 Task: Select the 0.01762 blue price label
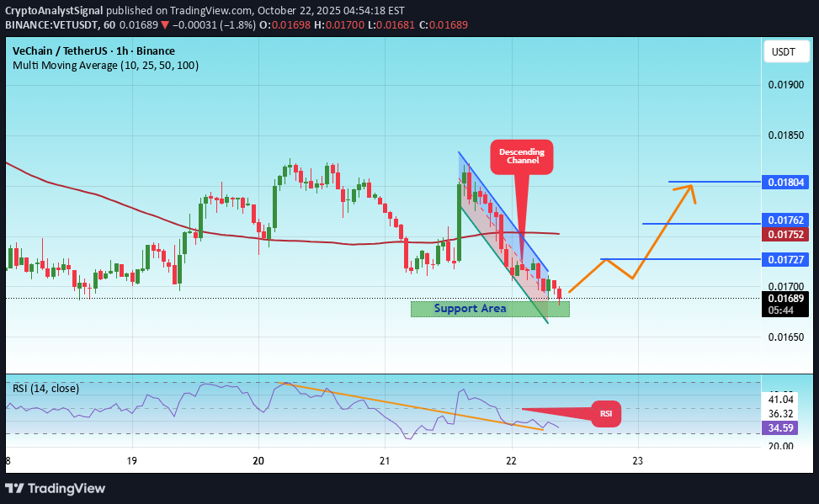pyautogui.click(x=786, y=220)
